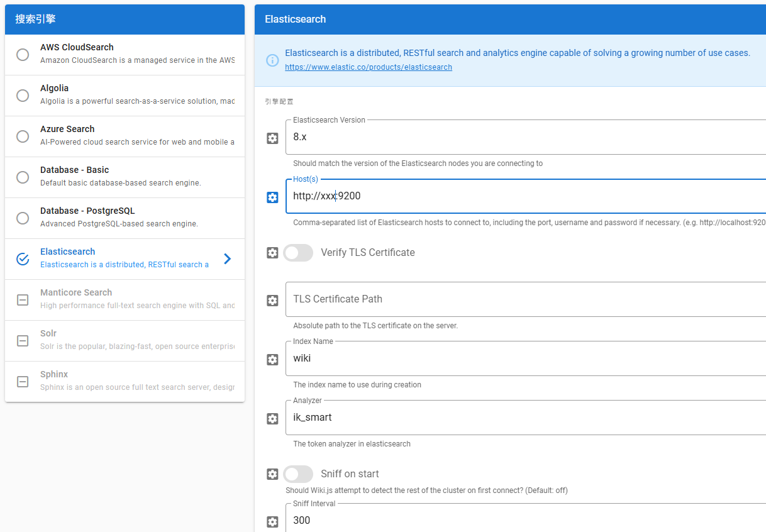Select the Database - Basic engine title

74,170
